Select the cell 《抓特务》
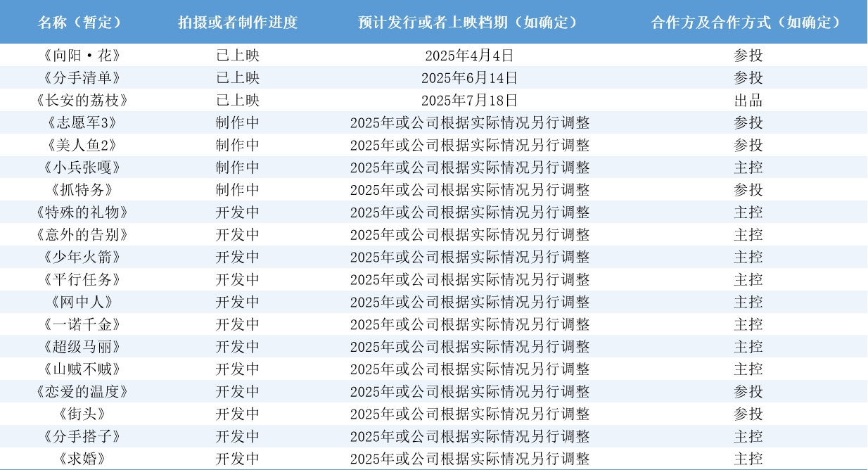Viewport: 868px width, 470px height. [82, 190]
